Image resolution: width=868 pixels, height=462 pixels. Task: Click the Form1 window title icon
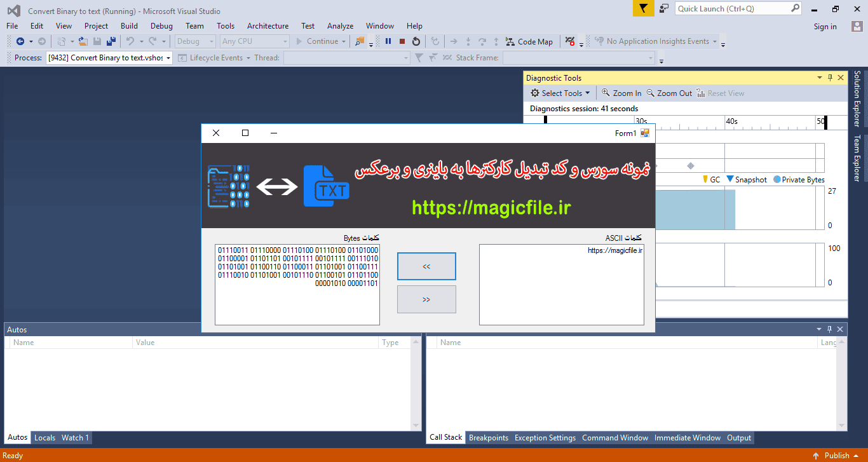click(x=645, y=133)
